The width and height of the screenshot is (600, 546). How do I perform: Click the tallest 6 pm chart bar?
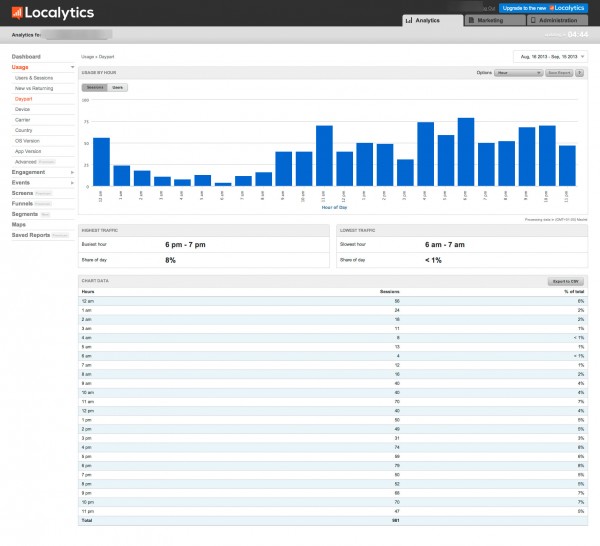[466, 152]
